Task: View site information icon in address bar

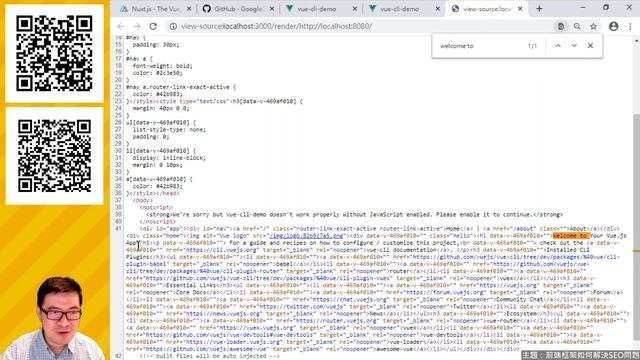Action: tap(173, 26)
